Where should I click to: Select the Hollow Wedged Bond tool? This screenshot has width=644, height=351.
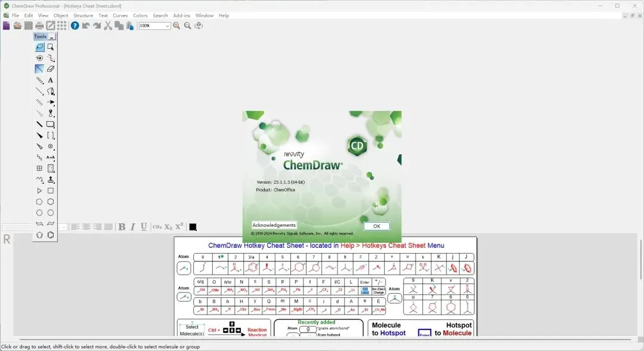39,146
